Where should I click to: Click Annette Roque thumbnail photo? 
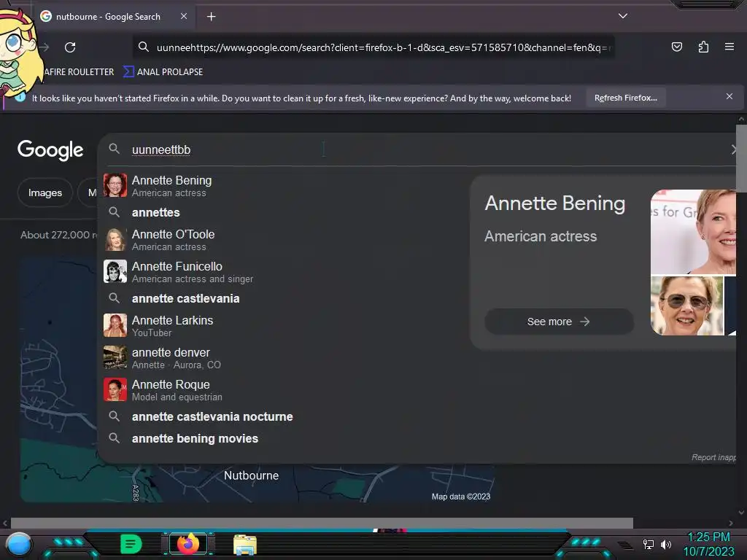click(115, 389)
